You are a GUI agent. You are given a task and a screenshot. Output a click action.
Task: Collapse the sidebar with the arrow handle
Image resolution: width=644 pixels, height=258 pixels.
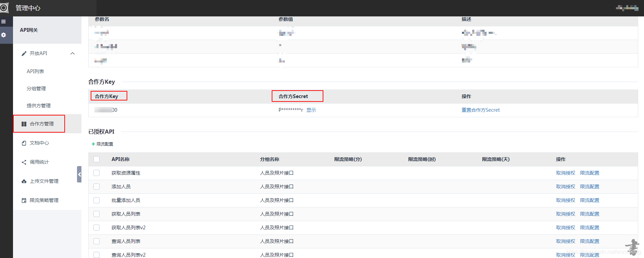(79, 174)
